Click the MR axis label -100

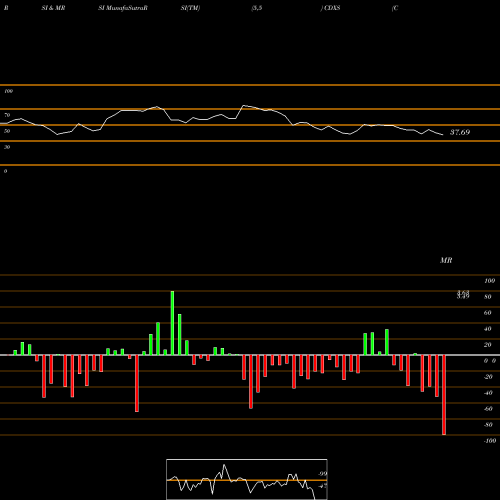[490, 441]
